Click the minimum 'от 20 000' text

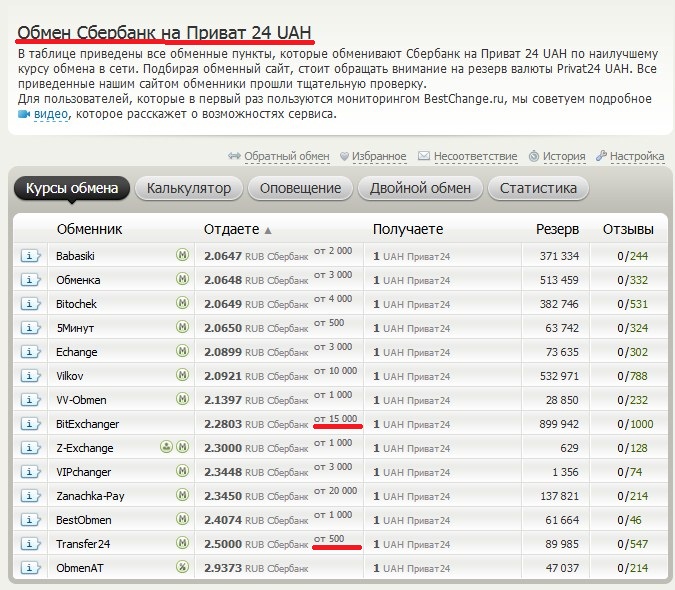point(335,491)
